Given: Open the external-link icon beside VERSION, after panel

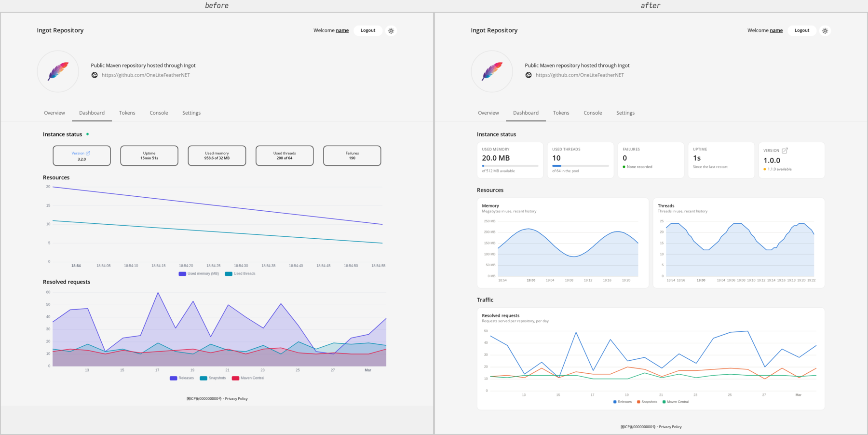Looking at the screenshot, I should pos(785,150).
